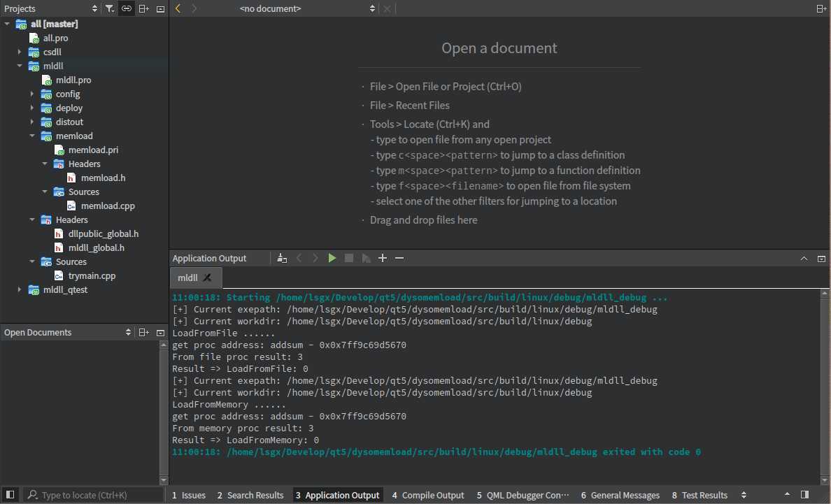
Task: Toggle the right sidebar visibility
Action: (x=805, y=494)
